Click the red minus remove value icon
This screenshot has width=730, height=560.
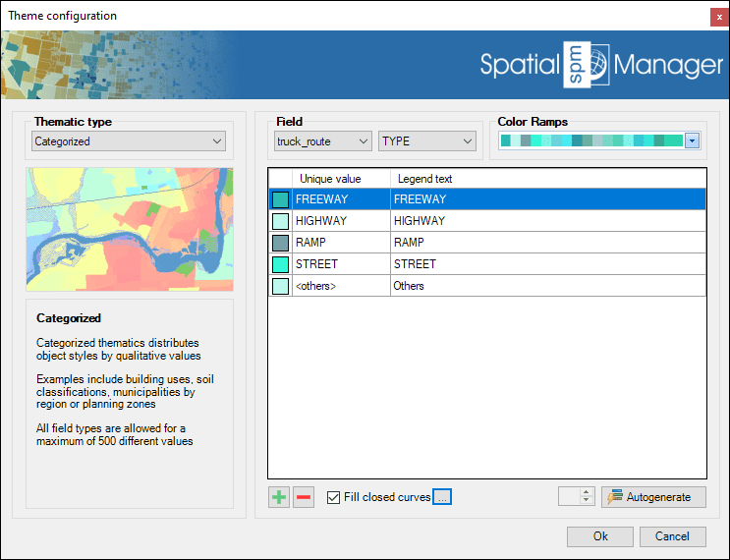point(304,497)
